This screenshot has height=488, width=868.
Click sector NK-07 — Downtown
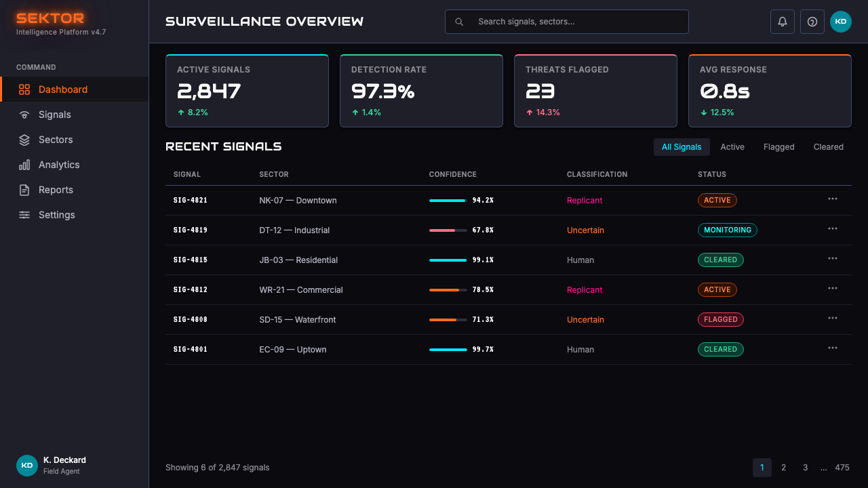pyautogui.click(x=298, y=201)
